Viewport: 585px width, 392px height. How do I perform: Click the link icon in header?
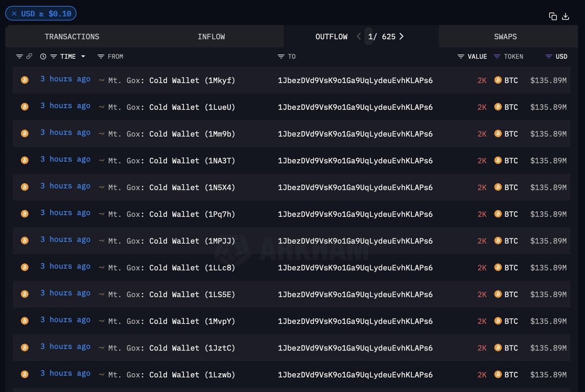(x=29, y=57)
